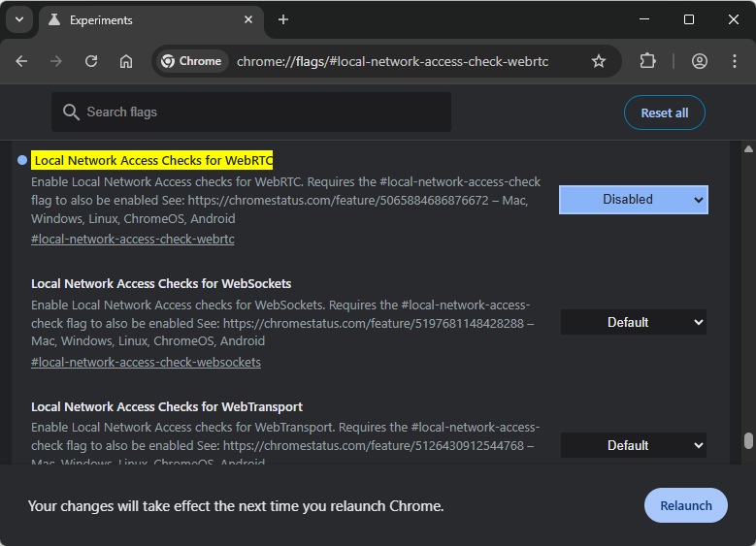
Task: Go back with the back arrow
Action: pos(21,61)
